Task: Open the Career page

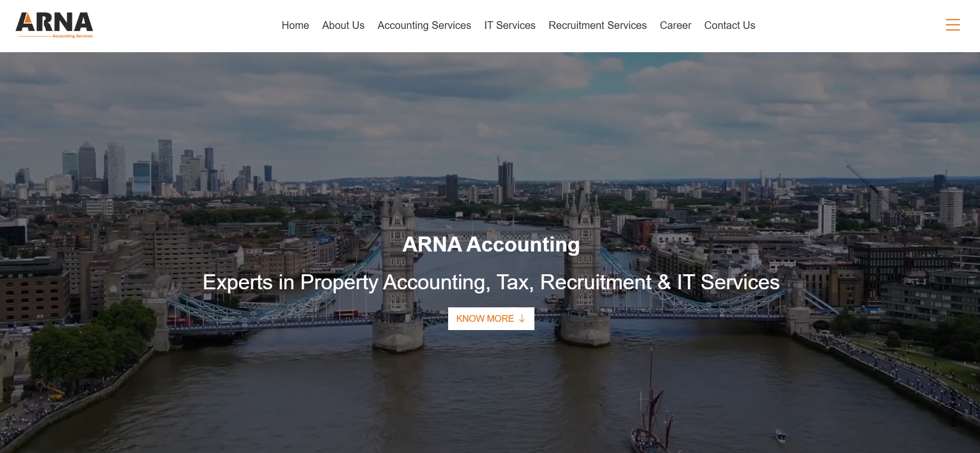Action: pyautogui.click(x=675, y=25)
